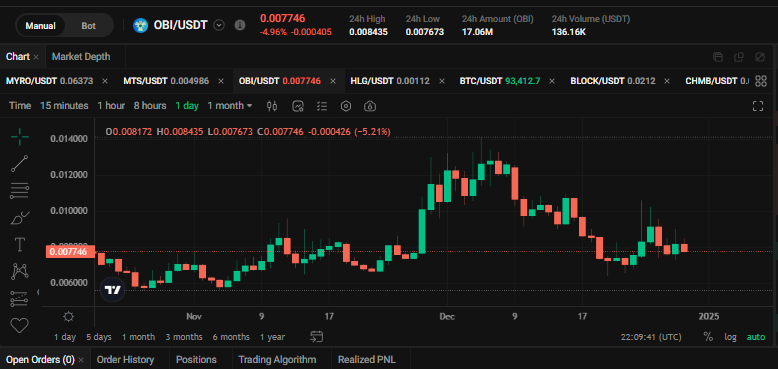Click the pop-out panel icon
This screenshot has height=369, width=778.
point(739,57)
